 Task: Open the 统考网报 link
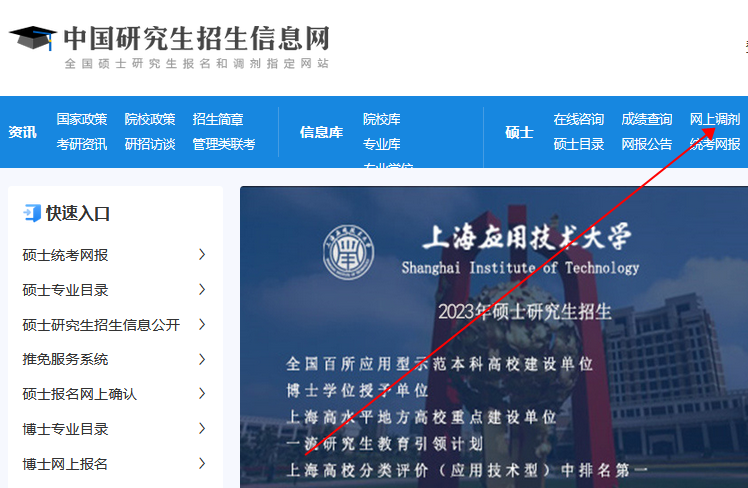[x=715, y=144]
